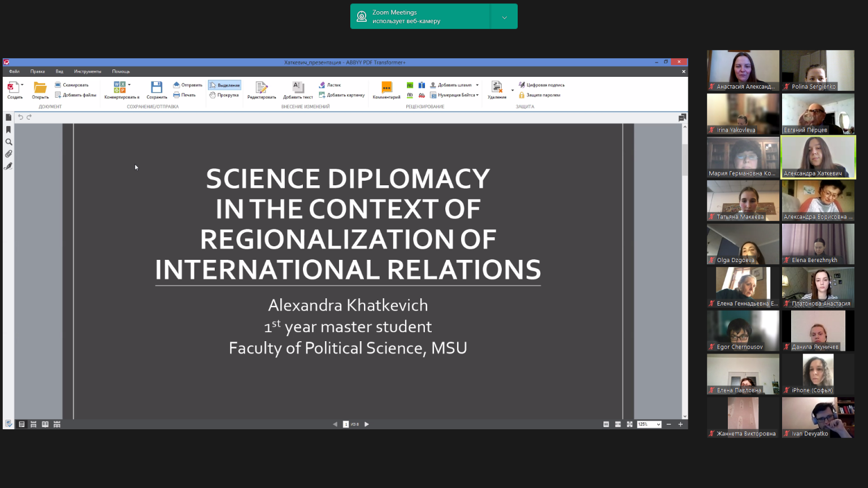Expand the Добавить штамп dropdown arrow

click(477, 85)
